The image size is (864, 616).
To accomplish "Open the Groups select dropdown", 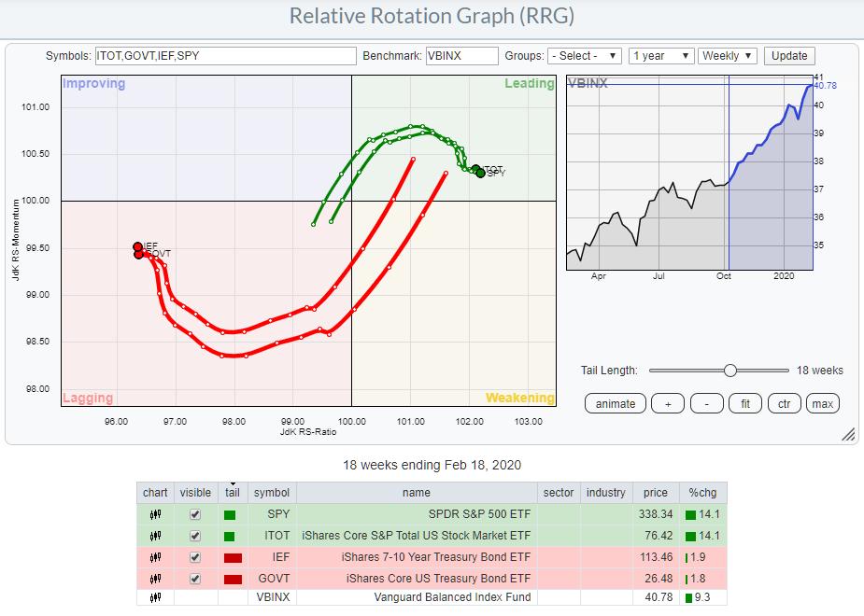I will [585, 56].
